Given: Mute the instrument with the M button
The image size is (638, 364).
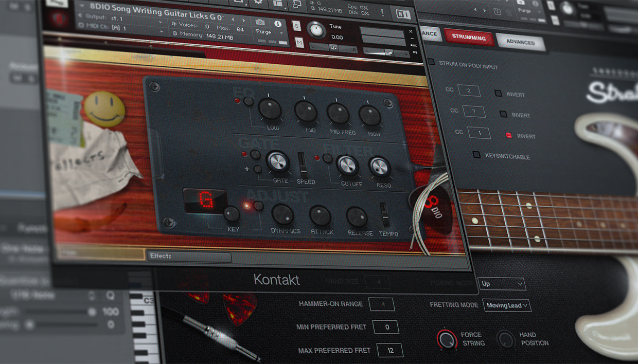Looking at the screenshot, I should pos(299,43).
